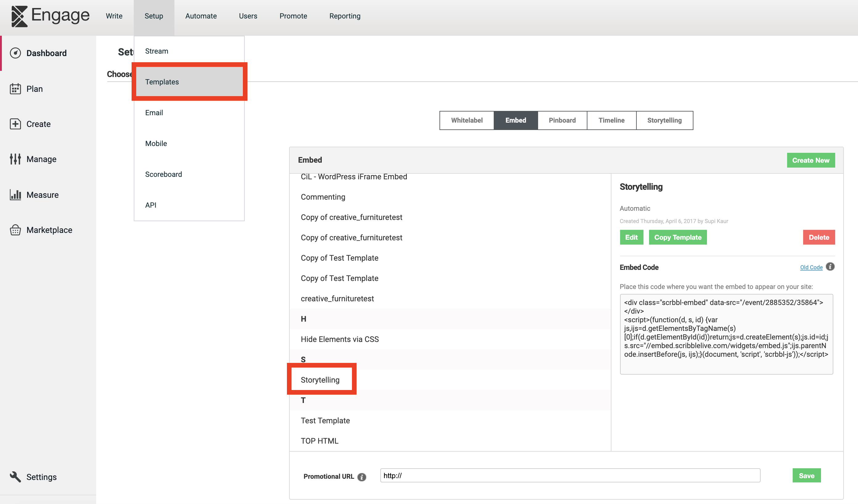This screenshot has width=858, height=504.
Task: Switch to the Whitelabel tab
Action: (467, 120)
